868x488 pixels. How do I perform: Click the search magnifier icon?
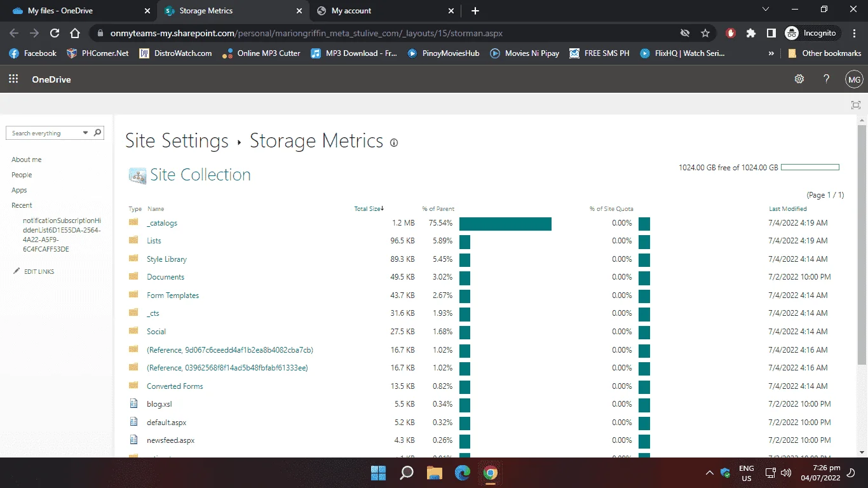click(x=97, y=133)
